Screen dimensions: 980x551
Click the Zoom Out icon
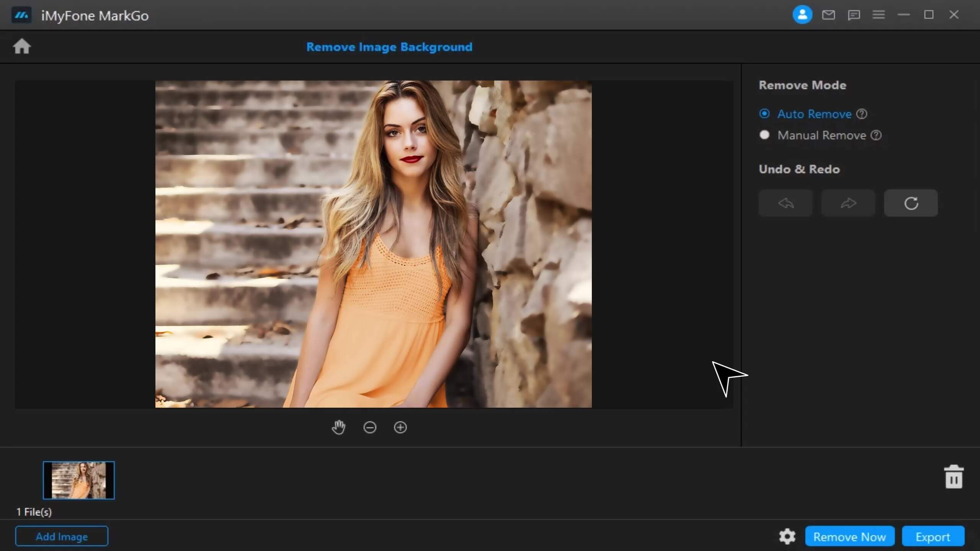[x=370, y=427]
